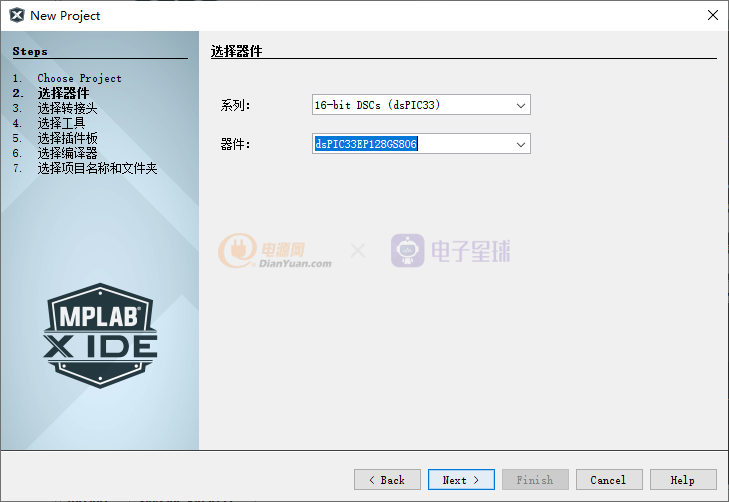This screenshot has width=729, height=502.
Task: Click the disabled Finish button
Action: click(535, 480)
